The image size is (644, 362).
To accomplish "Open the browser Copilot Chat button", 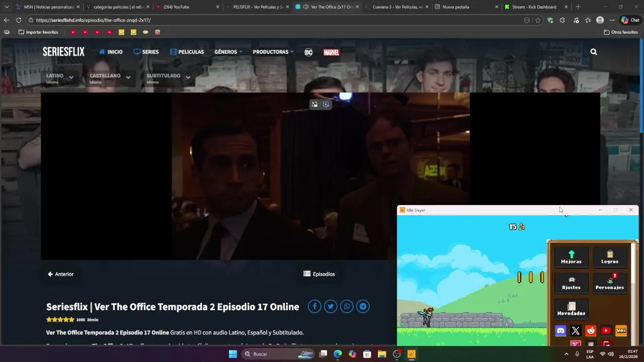I will 630,20.
